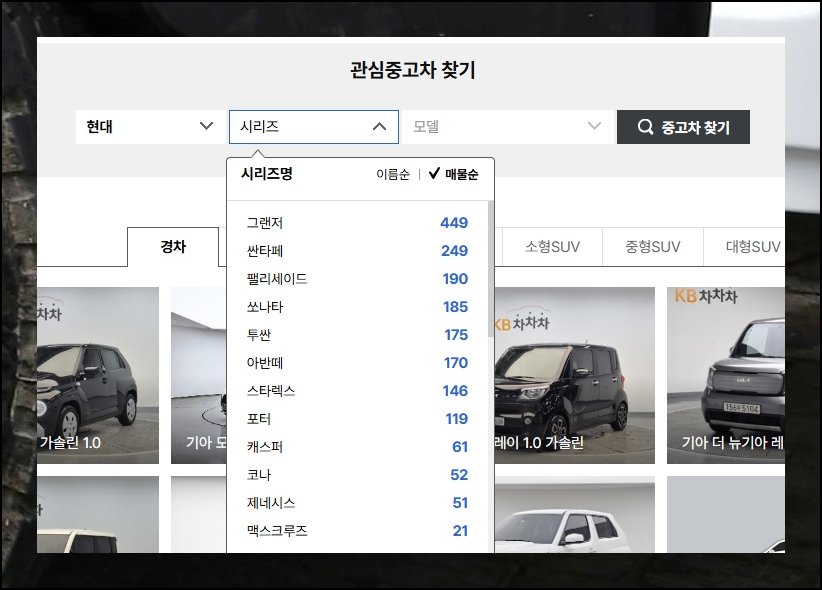Switch to the 소형SUV tab
The width and height of the screenshot is (822, 590).
pyautogui.click(x=553, y=246)
